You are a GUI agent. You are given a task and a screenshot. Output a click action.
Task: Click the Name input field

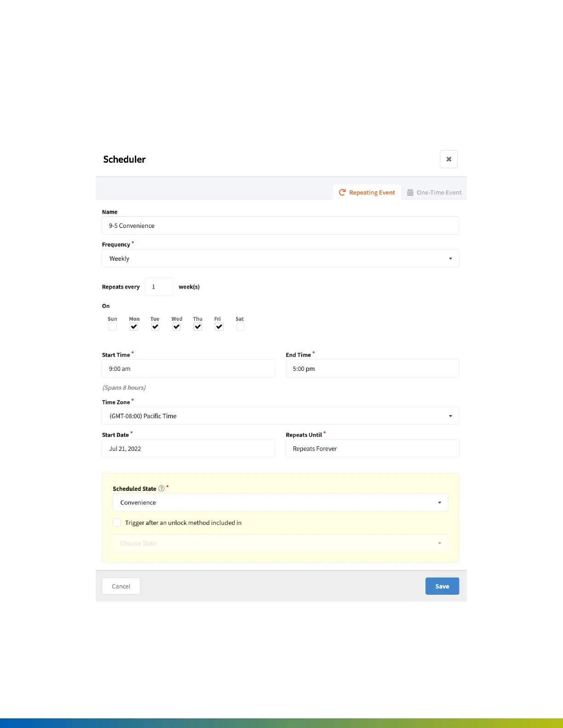(x=280, y=226)
